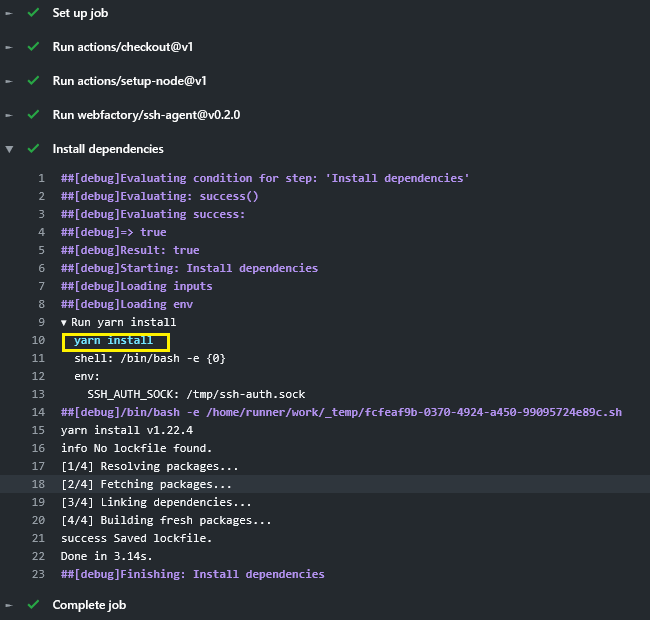Select log line number 5

[41, 250]
